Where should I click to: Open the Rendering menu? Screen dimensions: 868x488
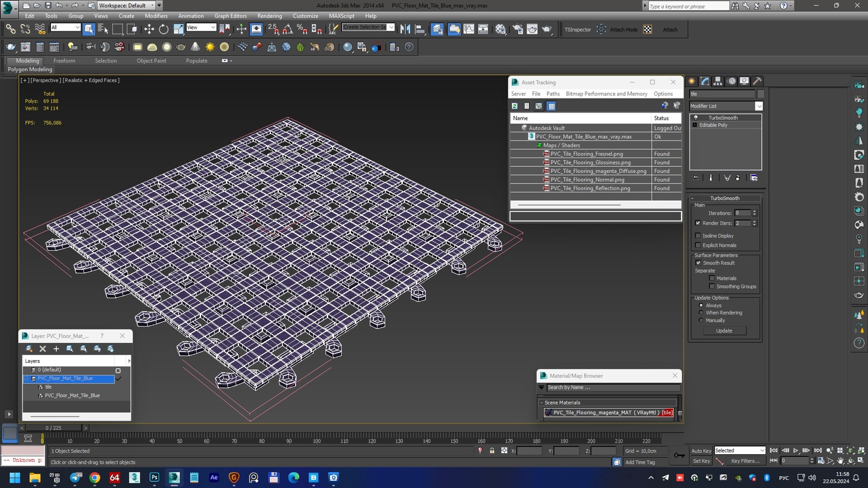click(269, 16)
